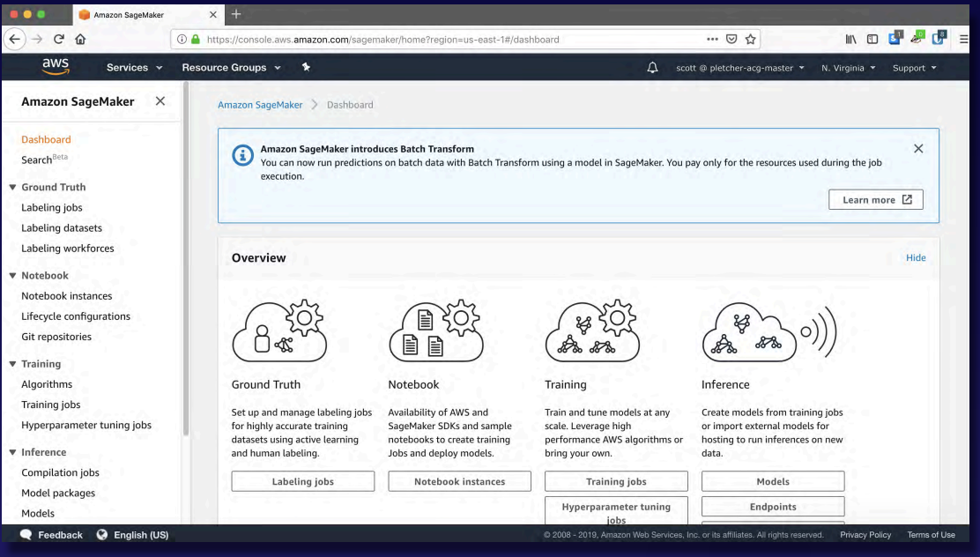This screenshot has height=557, width=980.
Task: Open Model packages in the sidebar
Action: [x=58, y=493]
